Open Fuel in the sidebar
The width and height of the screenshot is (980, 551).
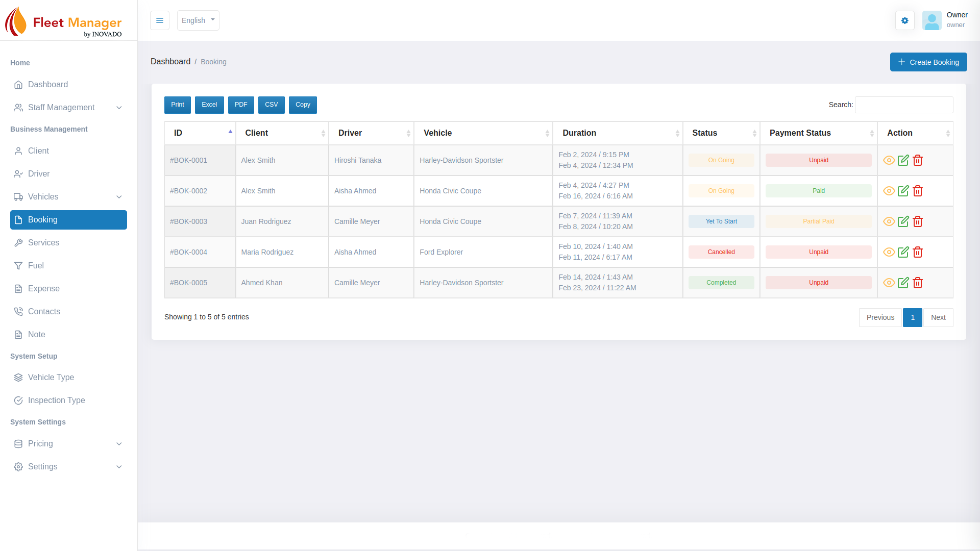tap(36, 266)
